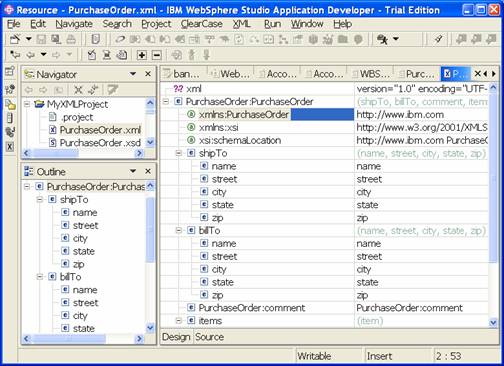Screen dimensions: 504x366
Task: Close the Outline view
Action: (x=148, y=171)
